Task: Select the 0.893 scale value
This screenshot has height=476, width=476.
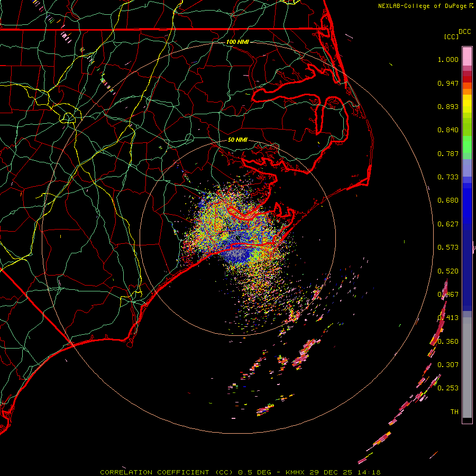Action: [448, 106]
